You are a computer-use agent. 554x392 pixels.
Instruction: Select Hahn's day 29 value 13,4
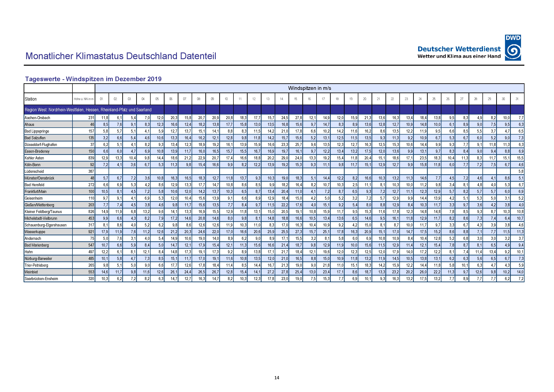tap(492, 252)
